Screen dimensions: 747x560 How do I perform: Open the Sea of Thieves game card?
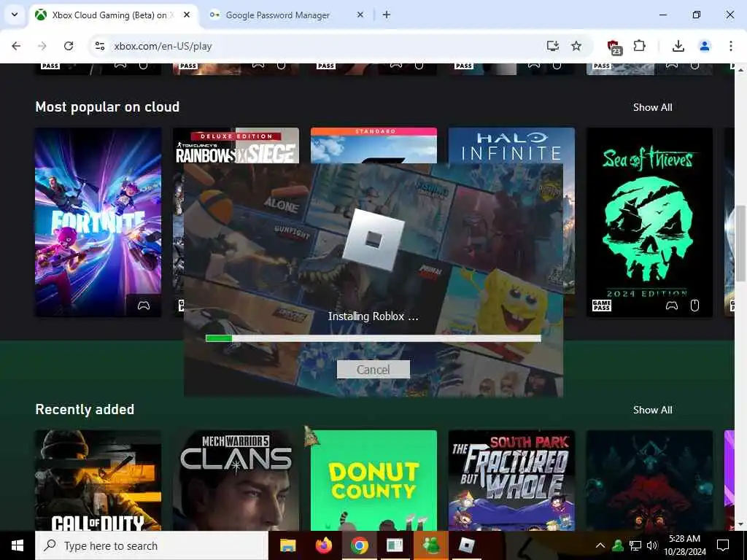[x=649, y=222]
